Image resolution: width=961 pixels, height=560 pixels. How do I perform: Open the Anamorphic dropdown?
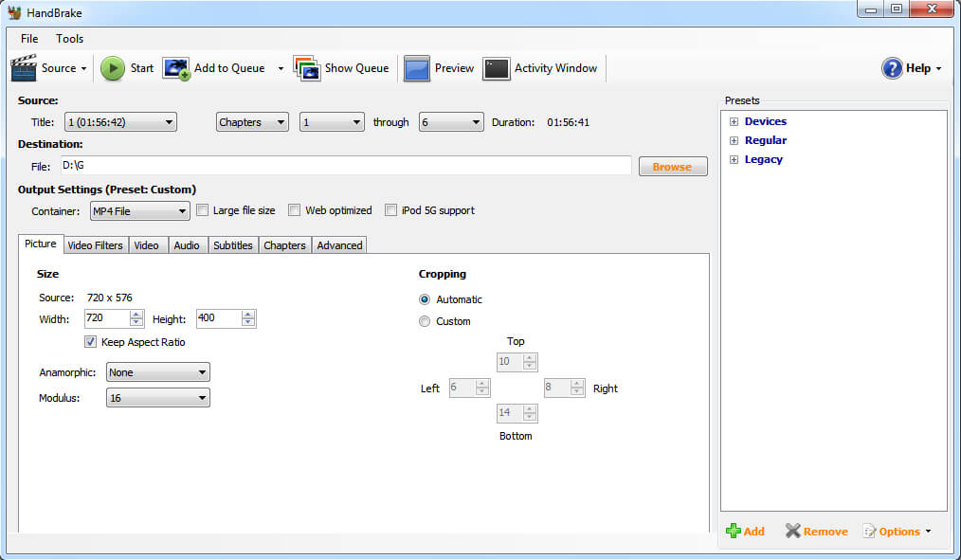[x=158, y=371]
